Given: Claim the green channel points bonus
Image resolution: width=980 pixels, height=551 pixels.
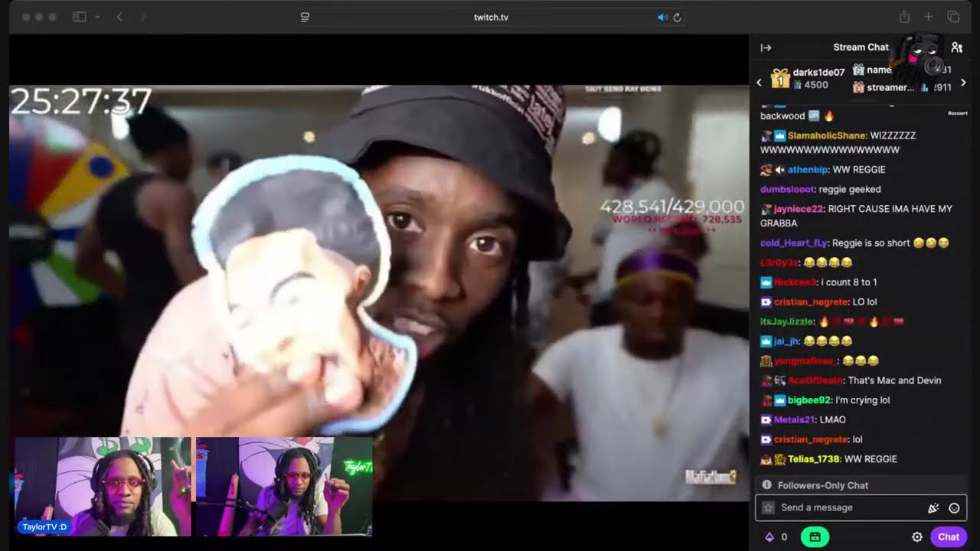Looking at the screenshot, I should tap(815, 537).
